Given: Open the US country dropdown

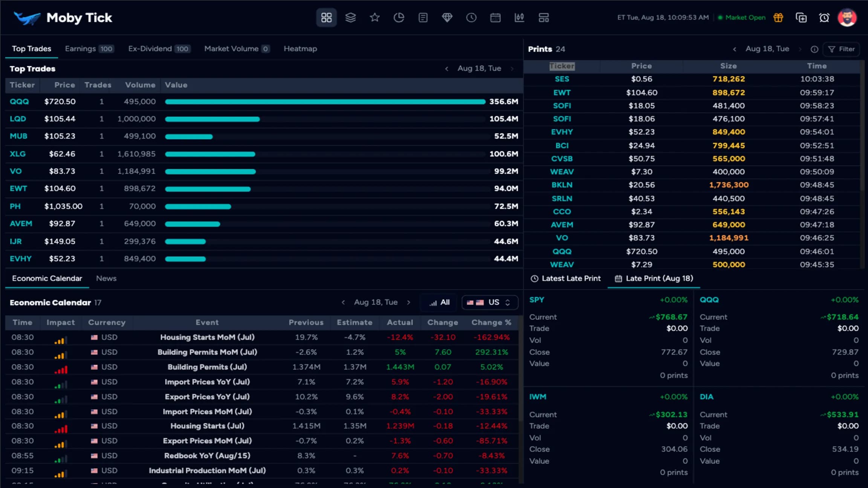Looking at the screenshot, I should [x=490, y=302].
